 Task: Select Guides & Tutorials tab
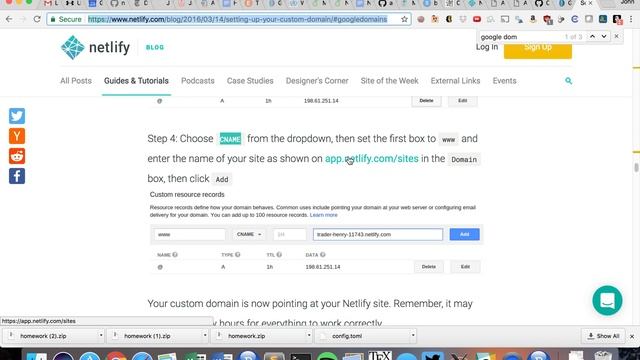[x=136, y=81]
